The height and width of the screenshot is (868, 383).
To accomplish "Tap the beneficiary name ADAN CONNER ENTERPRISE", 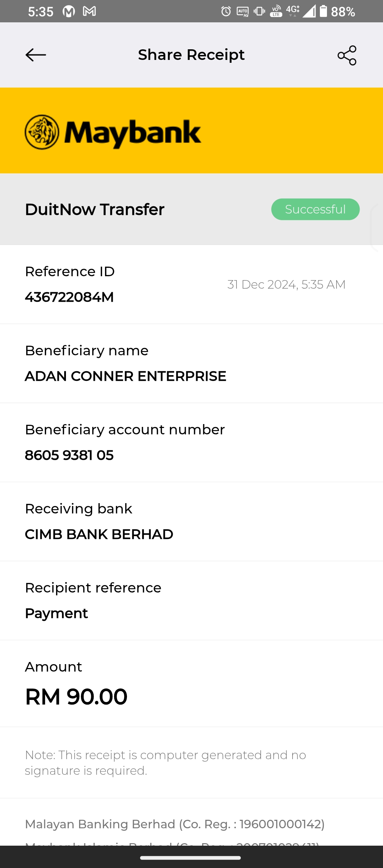I will [126, 376].
